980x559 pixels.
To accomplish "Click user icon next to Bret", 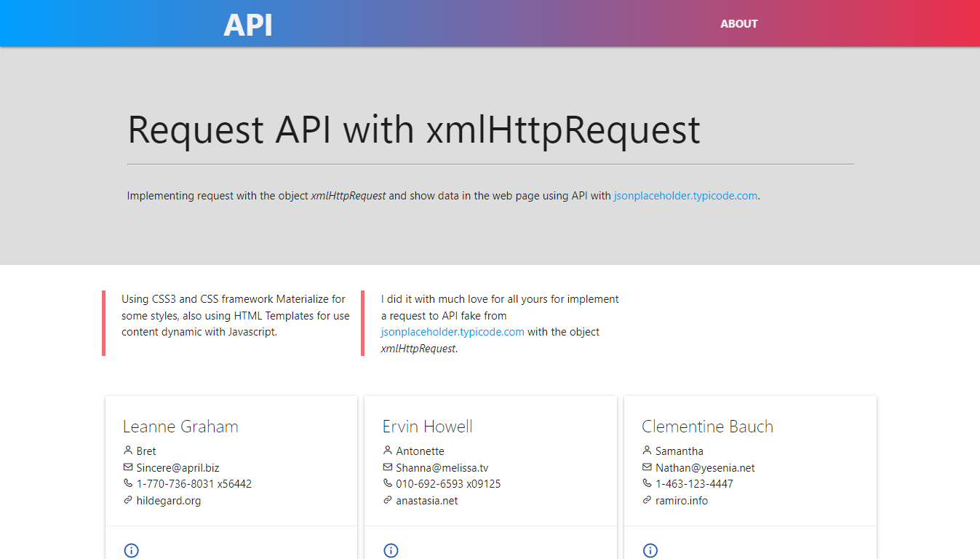I will pos(128,451).
